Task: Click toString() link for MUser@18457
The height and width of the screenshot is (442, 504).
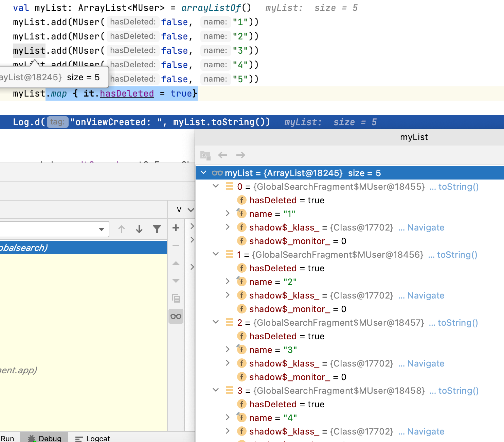Action: pos(458,323)
